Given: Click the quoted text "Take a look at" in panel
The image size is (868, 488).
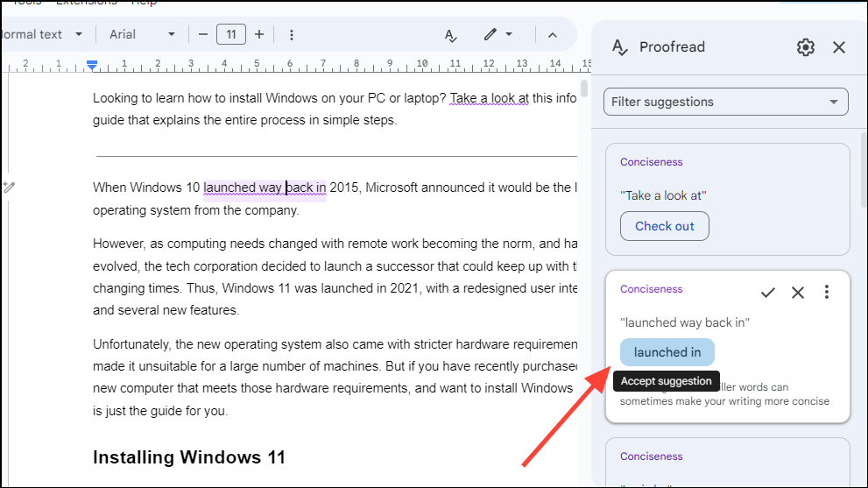Looking at the screenshot, I should (x=663, y=195).
